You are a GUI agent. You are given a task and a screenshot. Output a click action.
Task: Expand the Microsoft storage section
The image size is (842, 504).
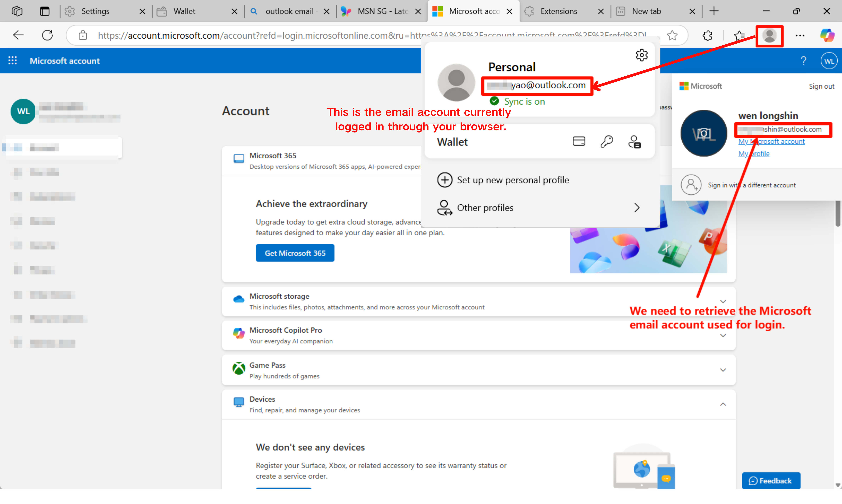tap(723, 302)
